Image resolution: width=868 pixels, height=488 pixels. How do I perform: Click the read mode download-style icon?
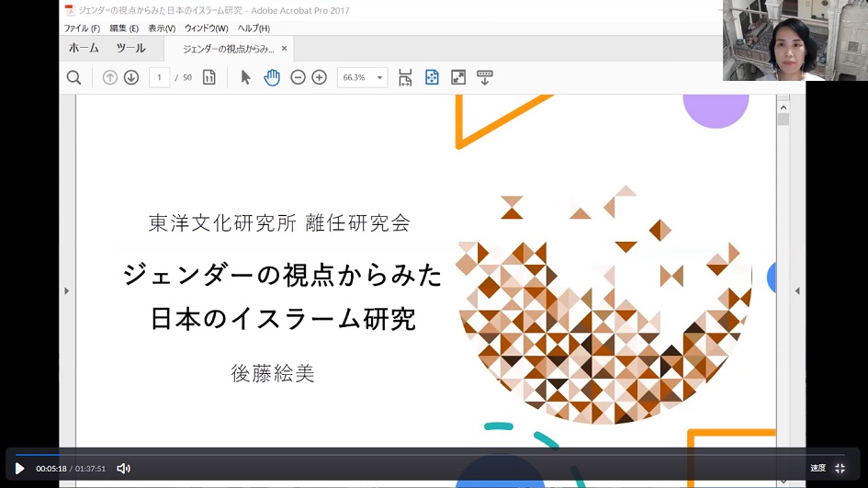tap(485, 77)
